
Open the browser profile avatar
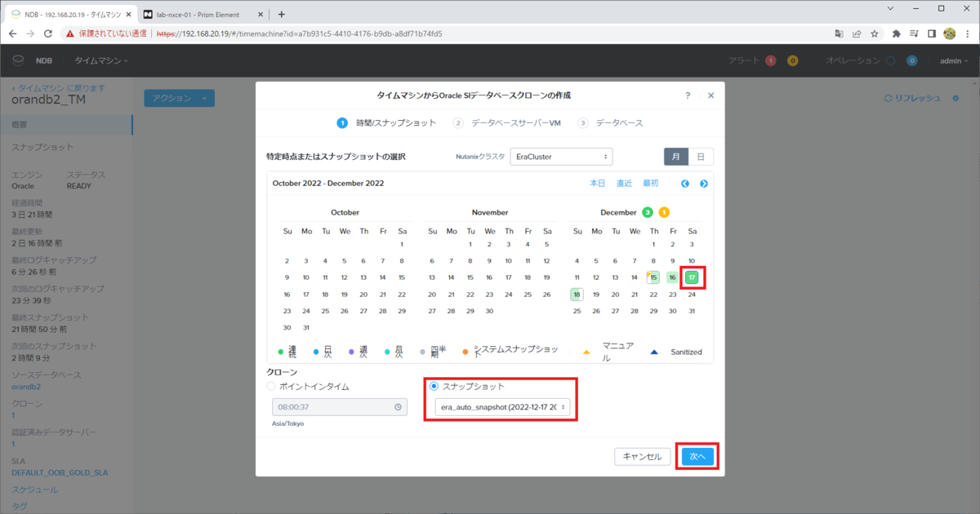click(949, 33)
